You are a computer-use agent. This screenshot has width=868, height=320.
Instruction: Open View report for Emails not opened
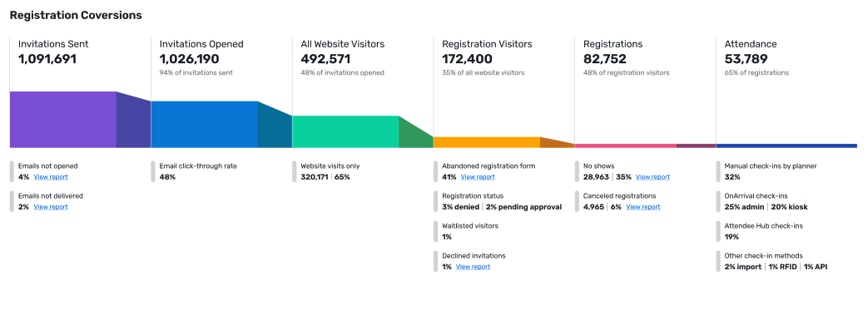click(x=51, y=177)
